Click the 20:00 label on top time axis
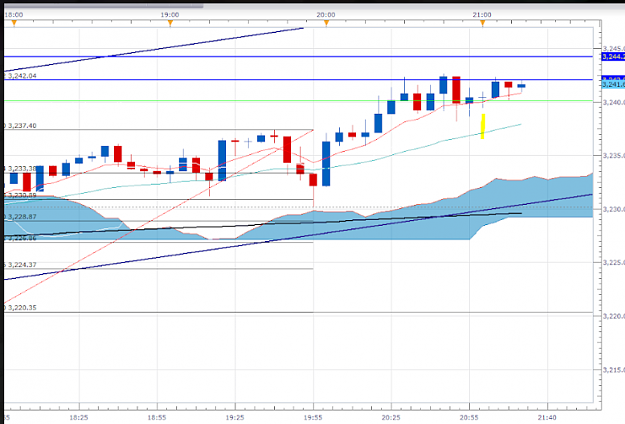The height and width of the screenshot is (424, 625). click(x=326, y=15)
